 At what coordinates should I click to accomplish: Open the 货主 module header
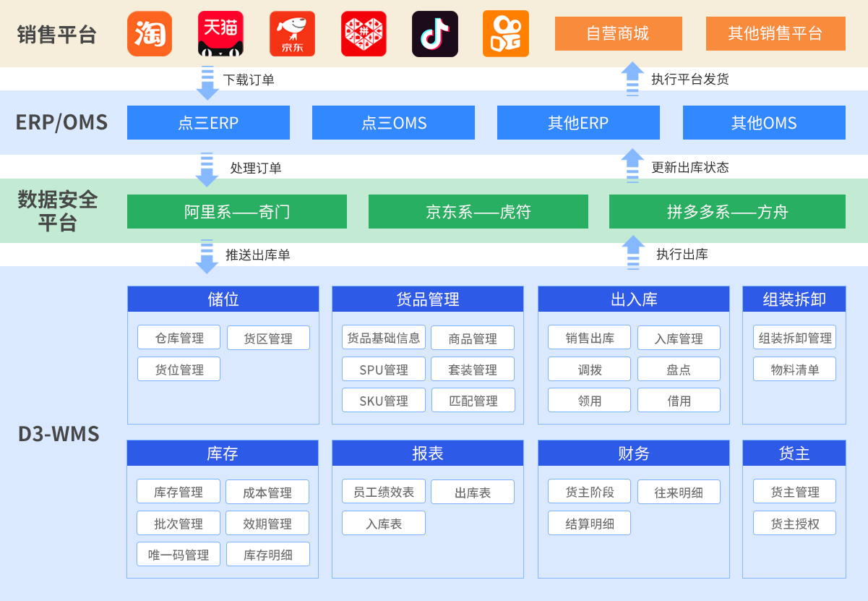(x=794, y=453)
